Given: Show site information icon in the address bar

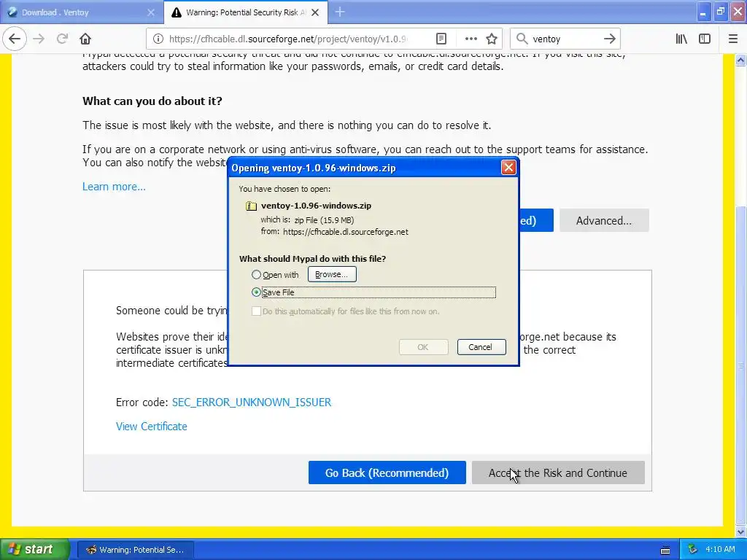Looking at the screenshot, I should click(x=158, y=39).
